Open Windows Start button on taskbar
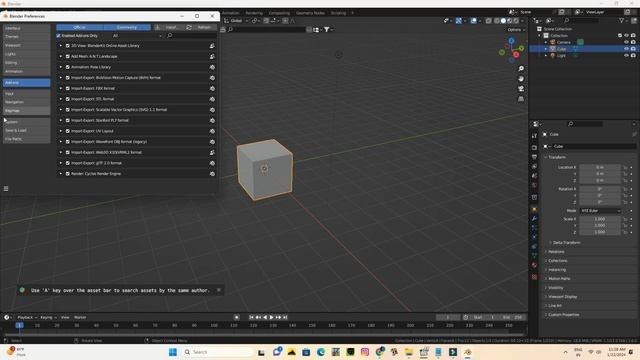 point(173,352)
